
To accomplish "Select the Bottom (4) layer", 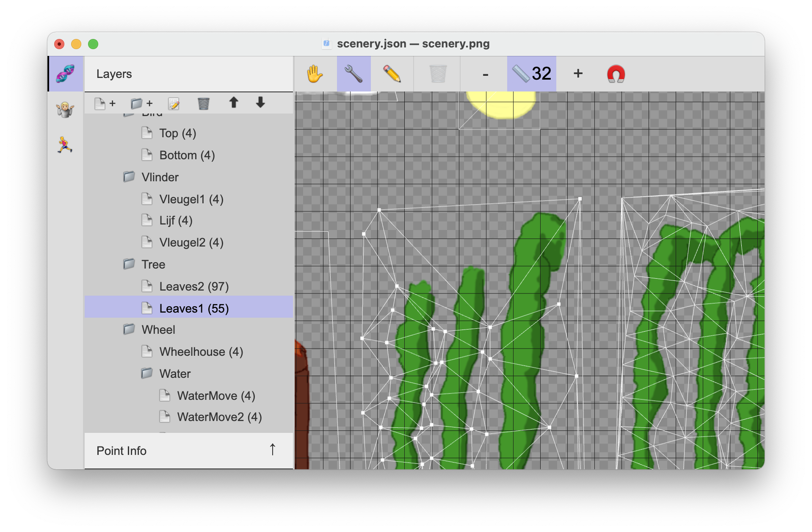I will tap(189, 155).
